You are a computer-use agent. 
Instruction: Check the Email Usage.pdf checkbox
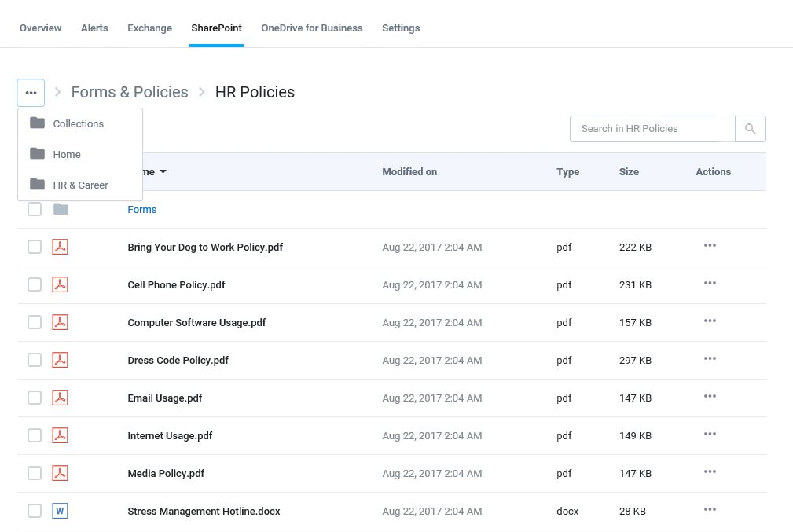click(x=35, y=398)
